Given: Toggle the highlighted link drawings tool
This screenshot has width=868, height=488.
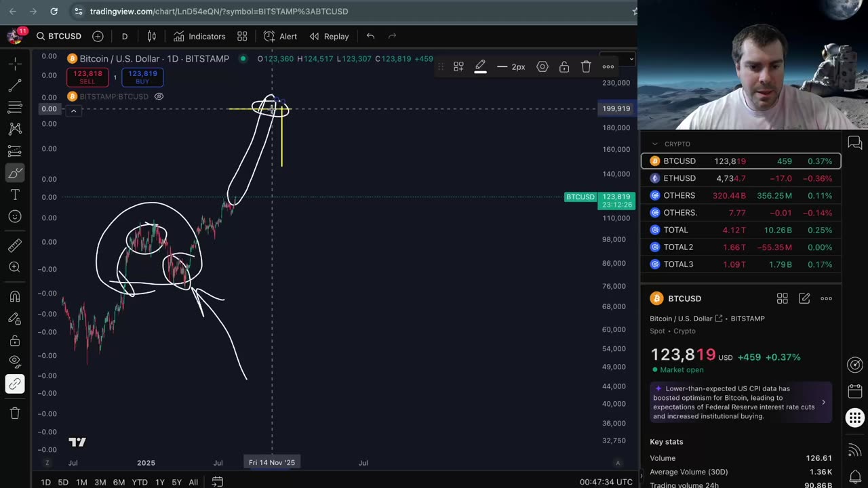Looking at the screenshot, I should pyautogui.click(x=15, y=384).
